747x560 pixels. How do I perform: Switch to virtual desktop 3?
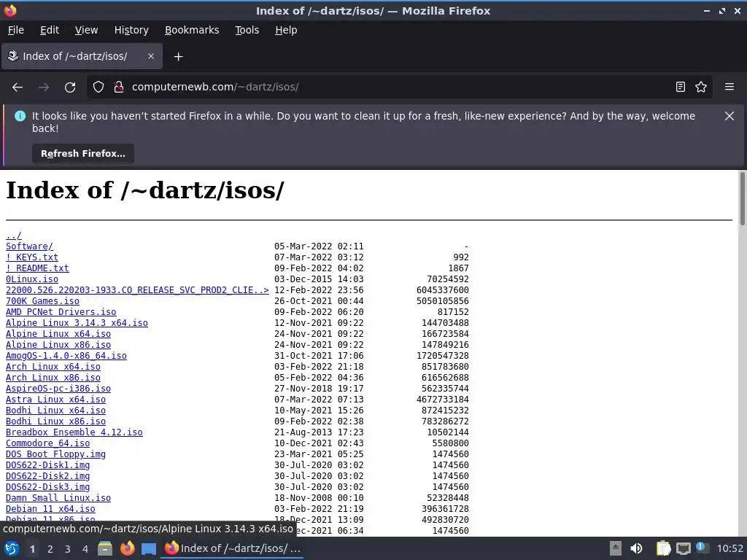tap(68, 549)
